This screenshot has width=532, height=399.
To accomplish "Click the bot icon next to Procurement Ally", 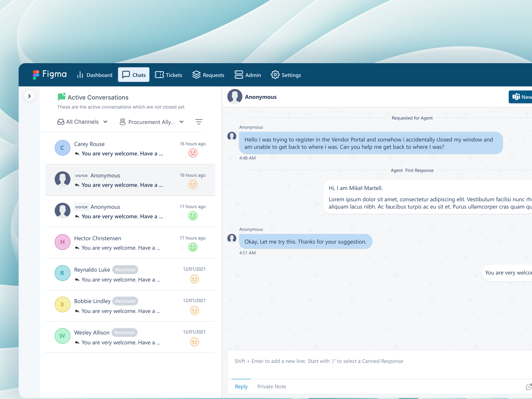I will pos(123,122).
